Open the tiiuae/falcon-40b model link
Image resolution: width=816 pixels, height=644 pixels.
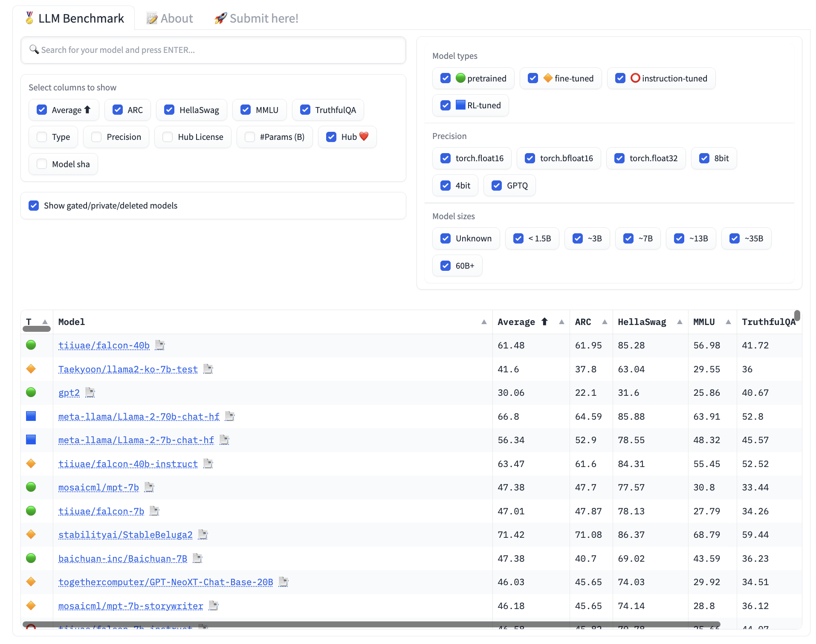tap(104, 345)
